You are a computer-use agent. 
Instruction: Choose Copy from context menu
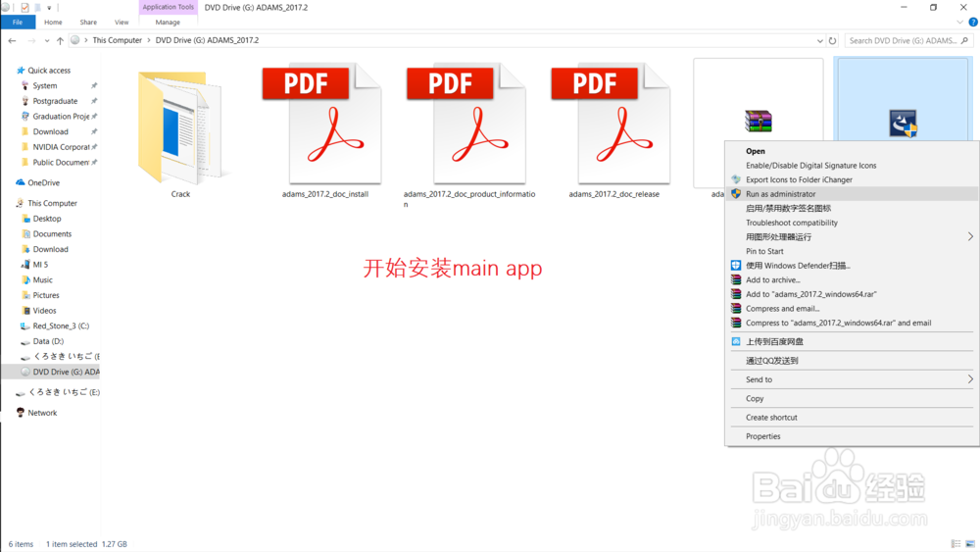tap(852, 399)
